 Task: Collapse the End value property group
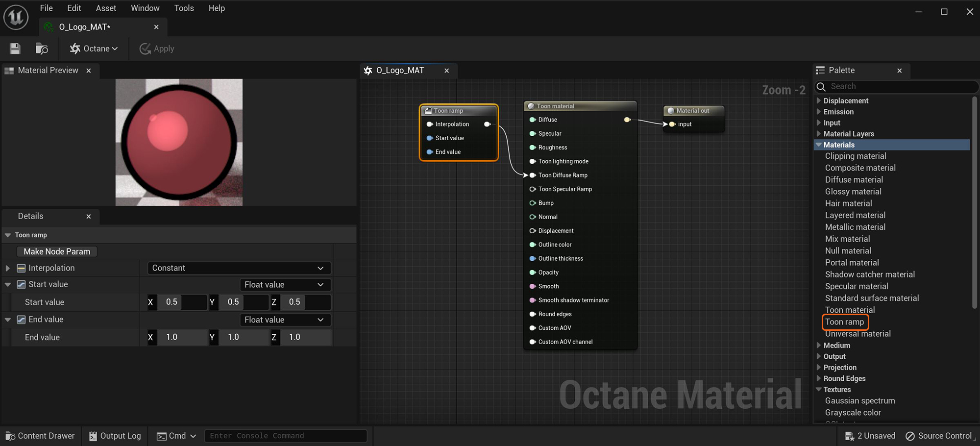pos(8,320)
